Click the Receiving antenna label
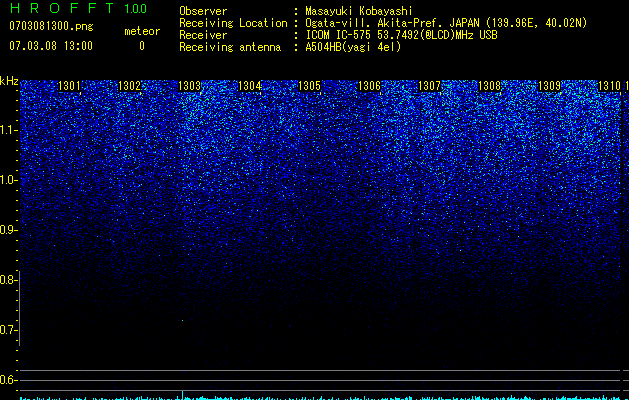The height and width of the screenshot is (400, 629). (x=230, y=47)
